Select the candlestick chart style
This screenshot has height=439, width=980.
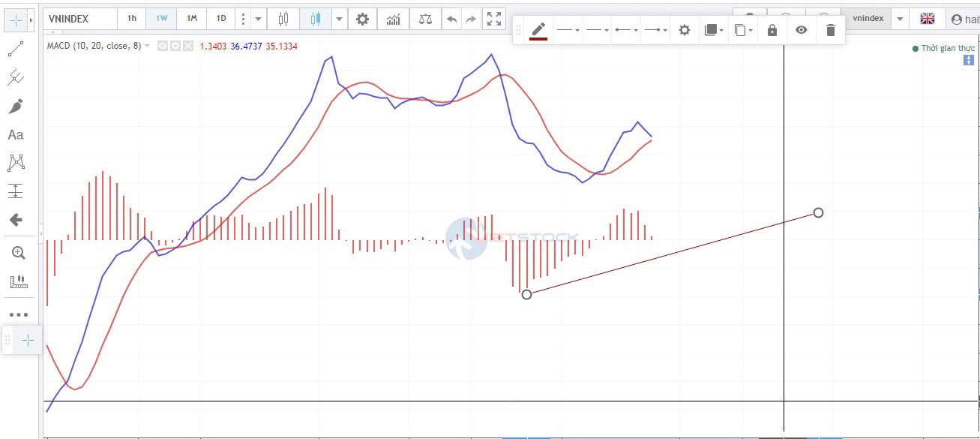(x=316, y=19)
